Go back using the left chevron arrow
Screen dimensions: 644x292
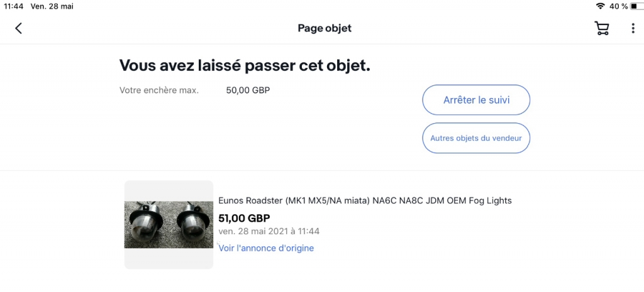[x=18, y=28]
